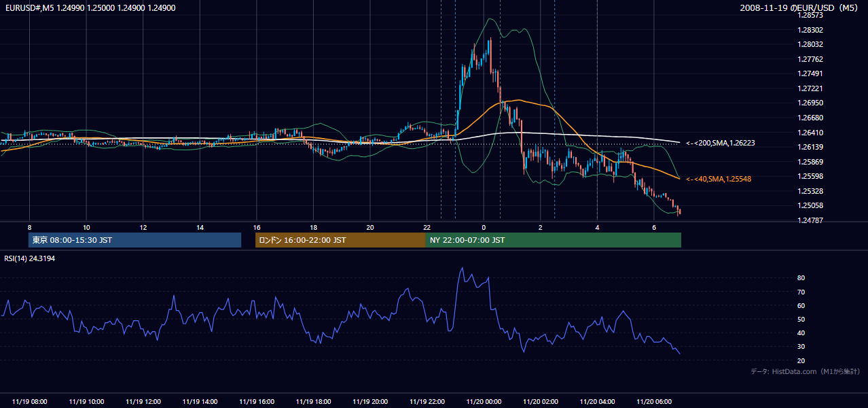The width and height of the screenshot is (868, 408).
Task: Click hour label 12 under price chart
Action: pos(143,227)
